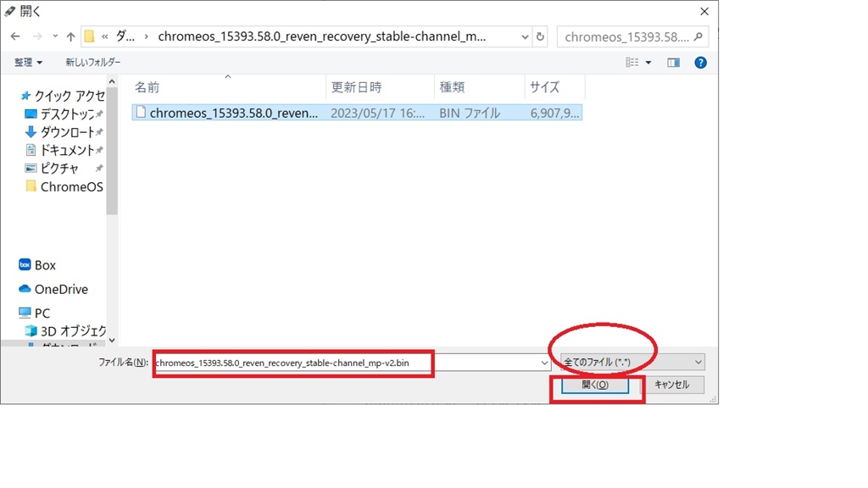This screenshot has height=488, width=868.
Task: Click the 3D objects cube icon
Action: click(31, 331)
